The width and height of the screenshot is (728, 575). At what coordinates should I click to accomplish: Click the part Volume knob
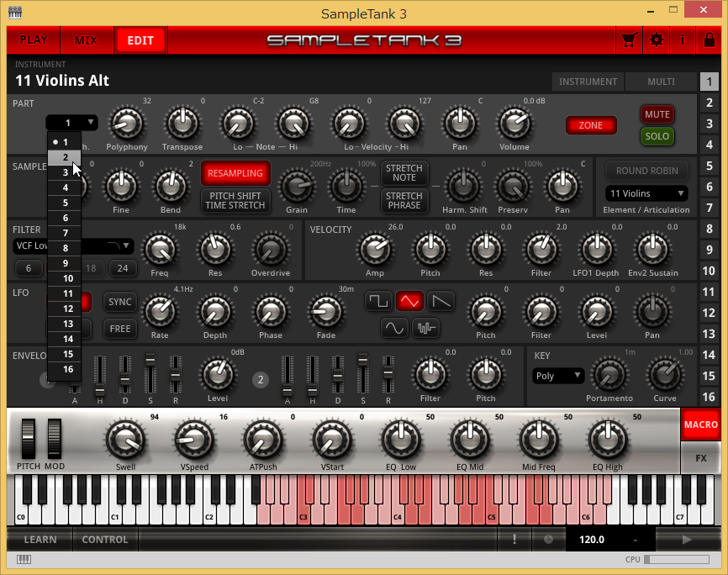tap(514, 123)
